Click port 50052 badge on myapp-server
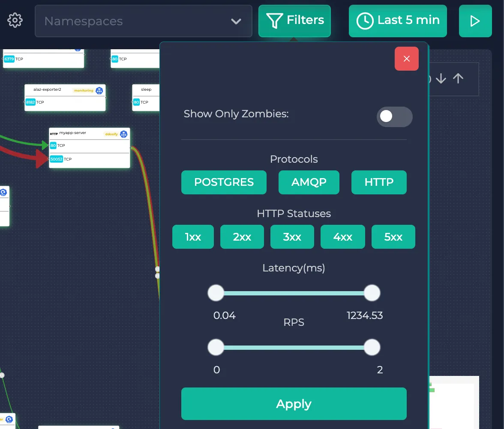 point(56,159)
